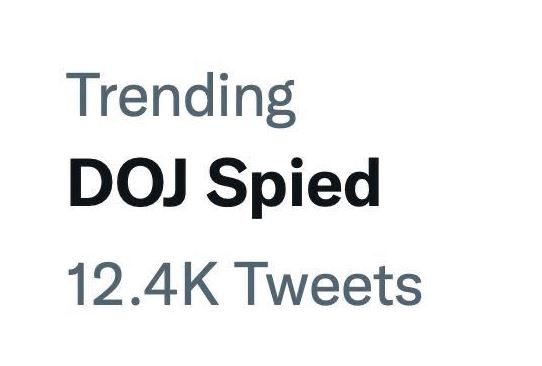Image resolution: width=542 pixels, height=366 pixels.
Task: Click the K in 12.4K
Action: [201, 284]
